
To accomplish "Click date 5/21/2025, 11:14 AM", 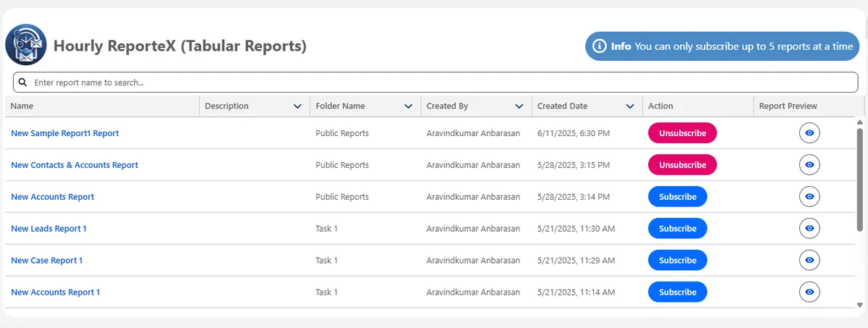I will tap(576, 293).
